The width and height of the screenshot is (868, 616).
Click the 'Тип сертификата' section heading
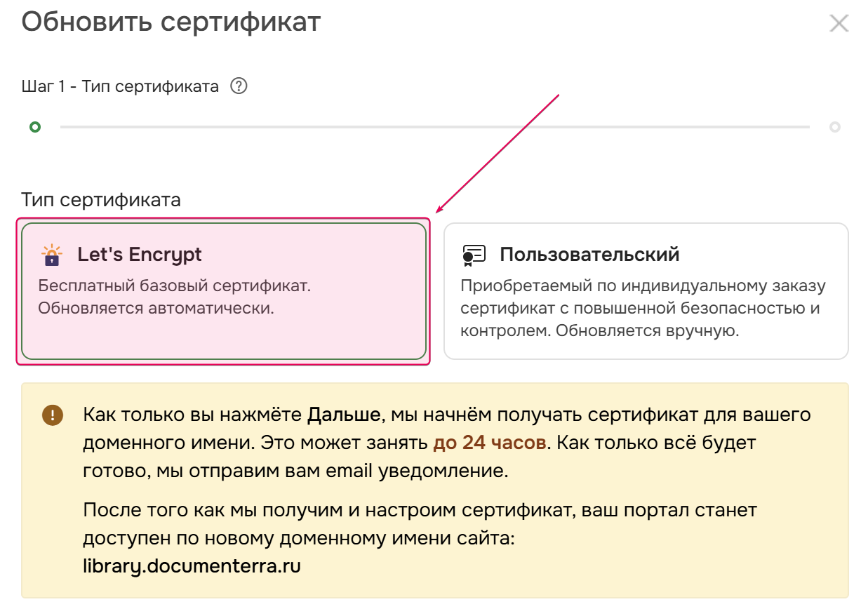tap(101, 200)
